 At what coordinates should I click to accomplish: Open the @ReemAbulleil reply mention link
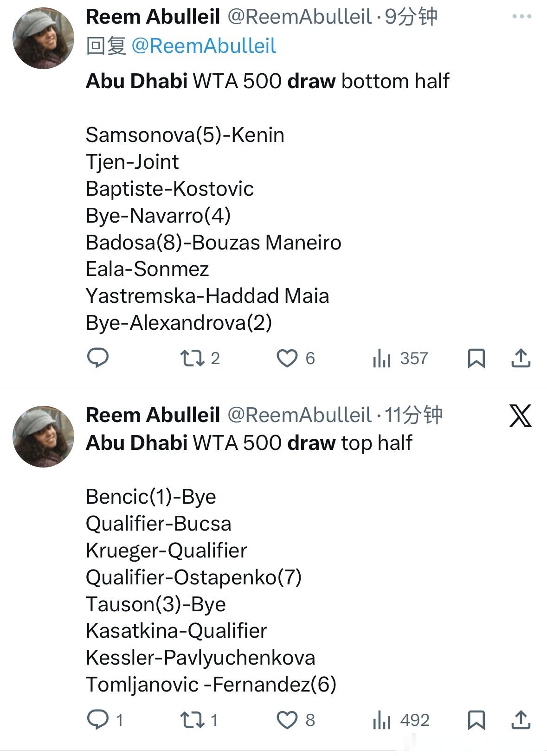(204, 46)
